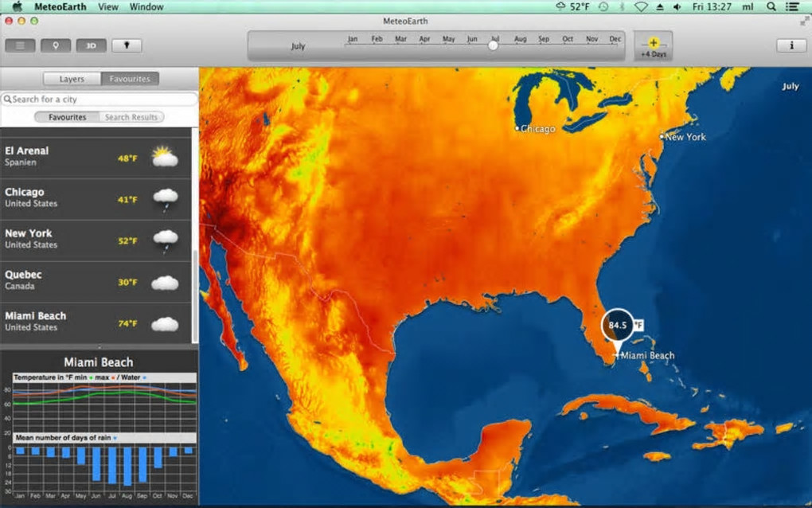Click Miami Beach cloud weather icon
The width and height of the screenshot is (812, 508).
point(166,325)
